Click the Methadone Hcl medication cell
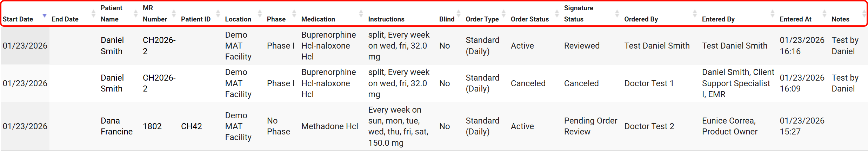The height and width of the screenshot is (151, 868). [329, 126]
